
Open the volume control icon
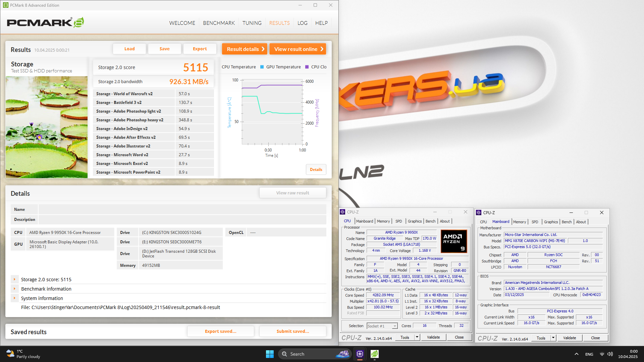pos(610,354)
